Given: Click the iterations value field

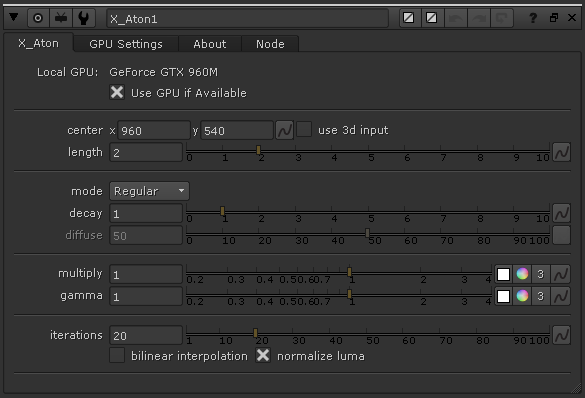Looking at the screenshot, I should pyautogui.click(x=146, y=335).
